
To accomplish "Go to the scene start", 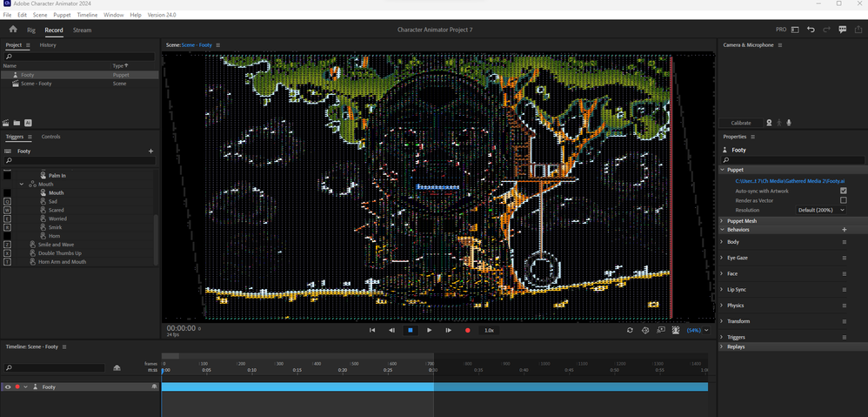I will (372, 330).
